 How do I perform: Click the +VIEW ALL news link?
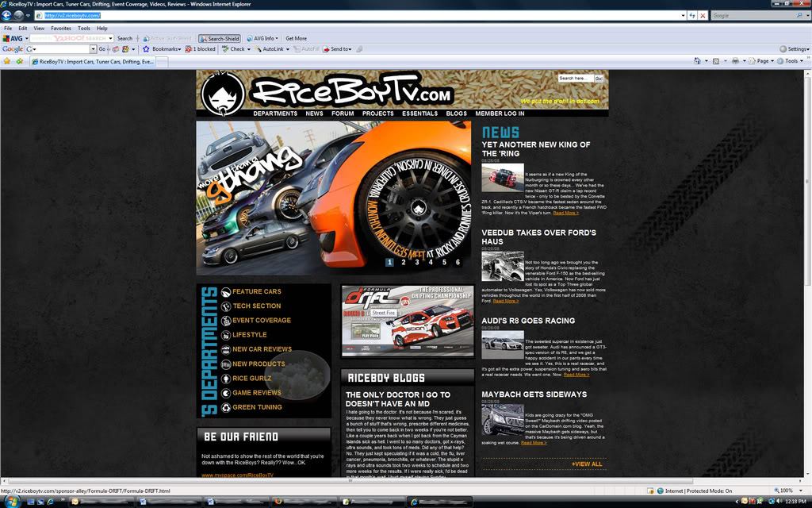[587, 464]
